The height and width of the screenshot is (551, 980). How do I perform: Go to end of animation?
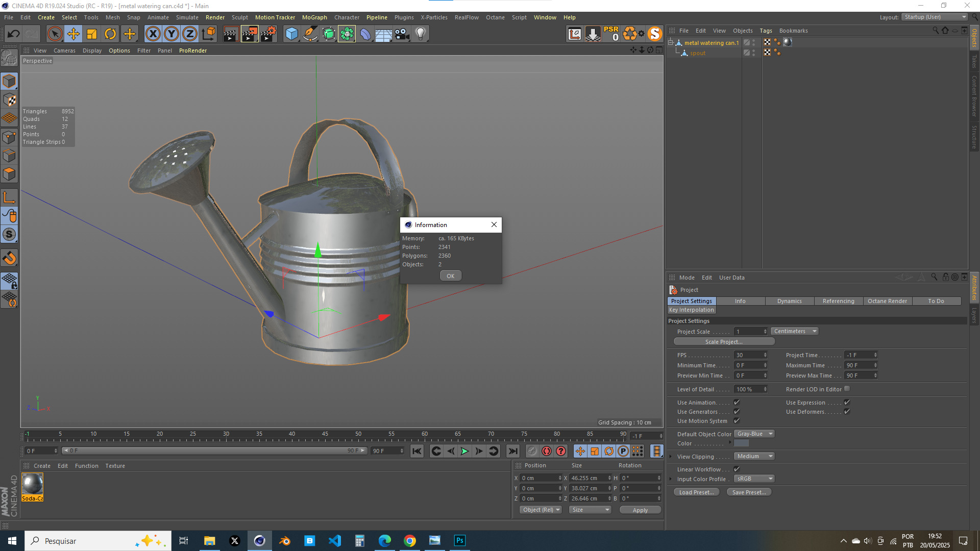(512, 451)
